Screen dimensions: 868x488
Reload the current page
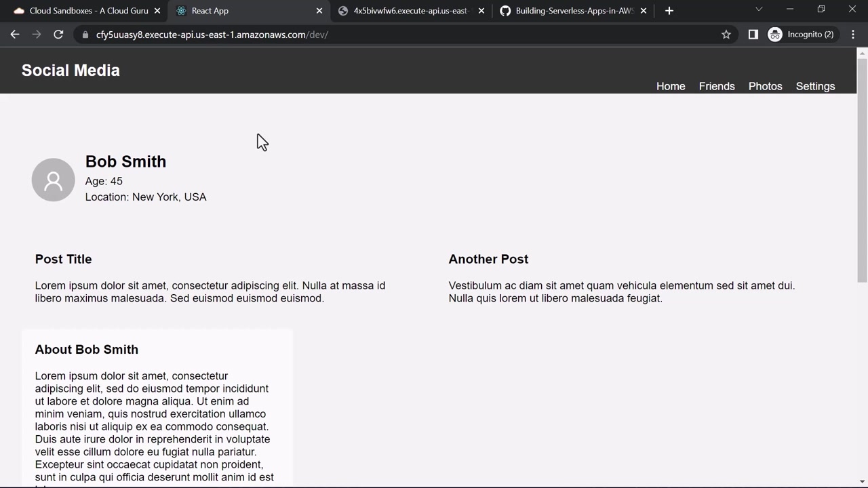point(58,35)
